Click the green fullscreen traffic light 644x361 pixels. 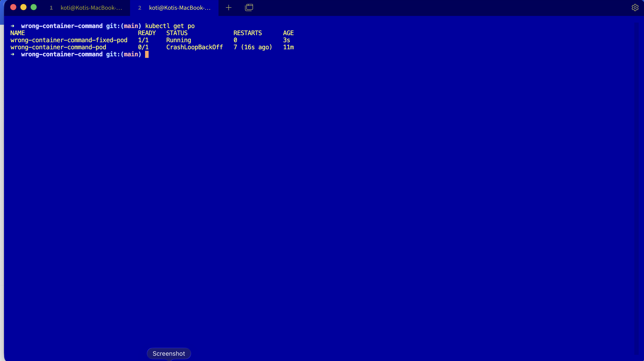click(x=33, y=7)
